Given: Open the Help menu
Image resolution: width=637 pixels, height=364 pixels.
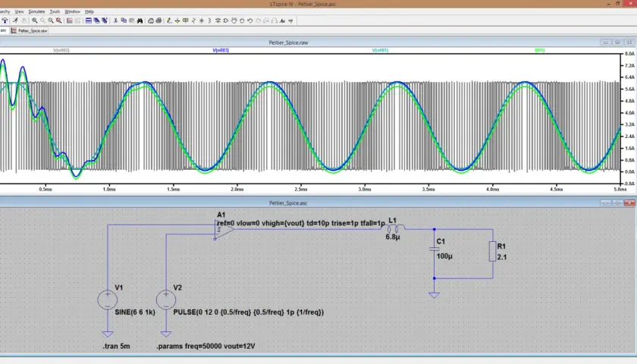Looking at the screenshot, I should [x=89, y=11].
